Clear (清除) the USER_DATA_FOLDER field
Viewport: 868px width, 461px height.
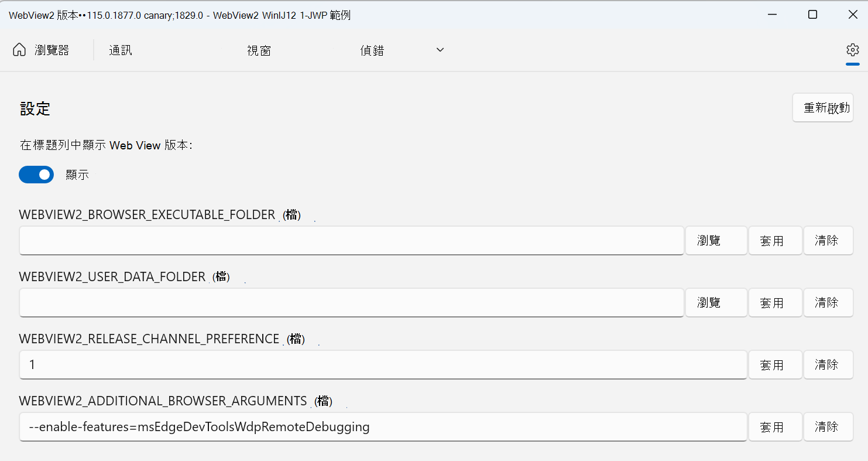(x=828, y=303)
